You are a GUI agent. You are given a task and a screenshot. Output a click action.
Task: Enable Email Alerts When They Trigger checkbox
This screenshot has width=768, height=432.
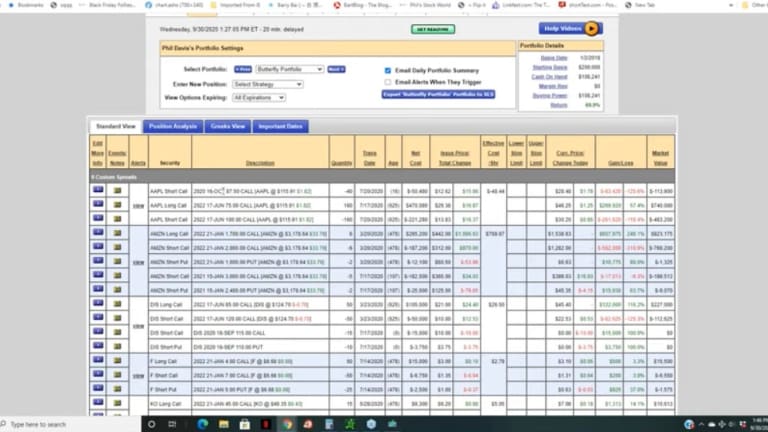point(388,82)
